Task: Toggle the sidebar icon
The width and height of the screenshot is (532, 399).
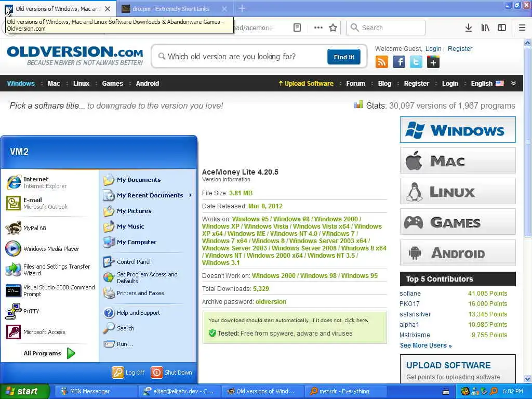Action: pos(502,28)
